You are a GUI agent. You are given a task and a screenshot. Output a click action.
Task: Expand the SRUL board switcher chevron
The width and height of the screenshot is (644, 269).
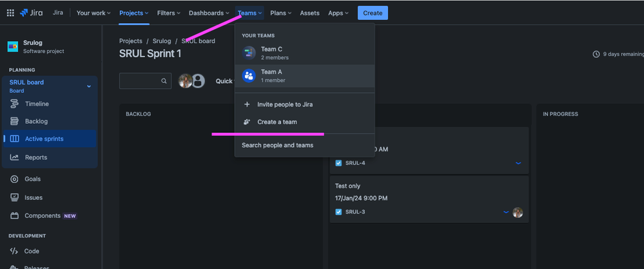(89, 86)
